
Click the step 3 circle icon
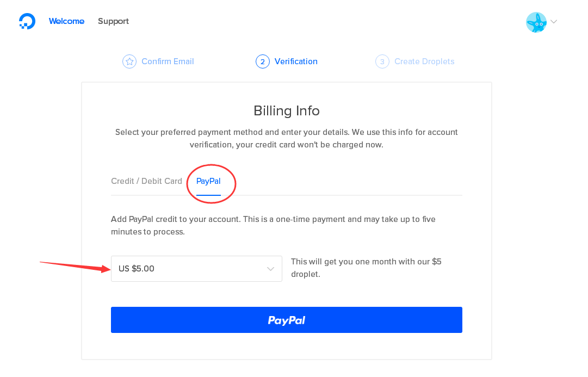click(x=382, y=61)
